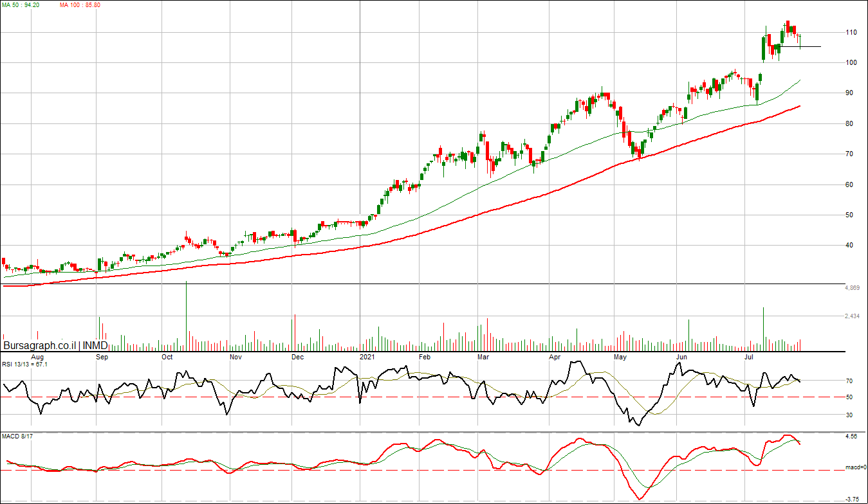This screenshot has height=504, width=868.
Task: Click the 30 level on the RSI axis
Action: 849,415
